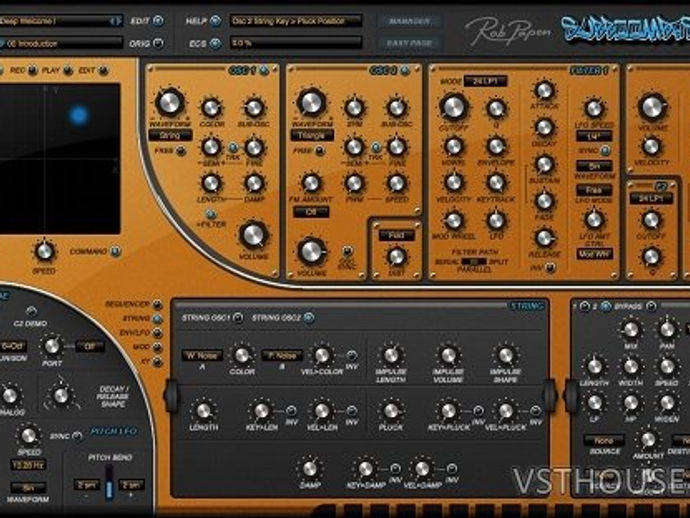The image size is (690, 518).
Task: Adjust the OSC 1 Sub-Osc knob
Action: pyautogui.click(x=253, y=108)
